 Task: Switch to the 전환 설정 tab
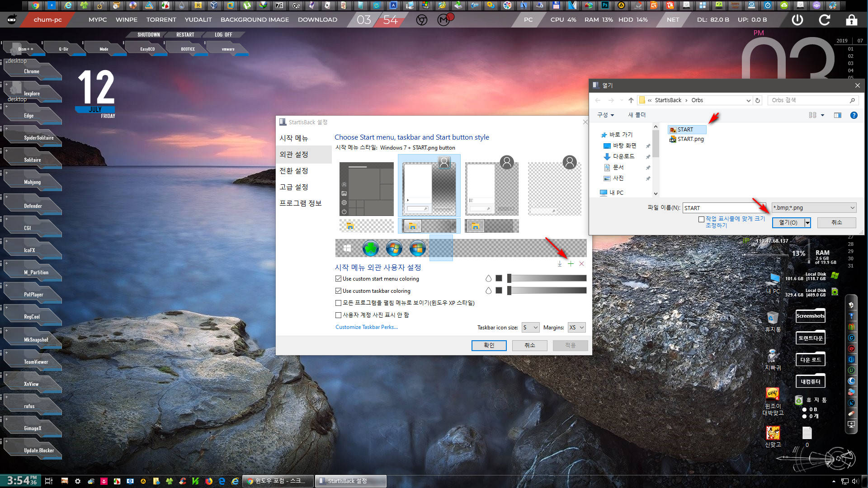[x=293, y=171]
